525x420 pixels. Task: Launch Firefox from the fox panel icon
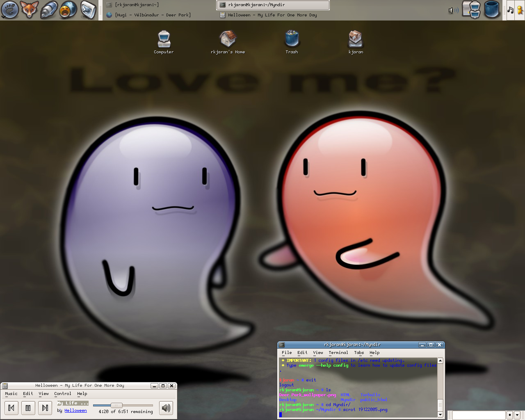tap(29, 10)
